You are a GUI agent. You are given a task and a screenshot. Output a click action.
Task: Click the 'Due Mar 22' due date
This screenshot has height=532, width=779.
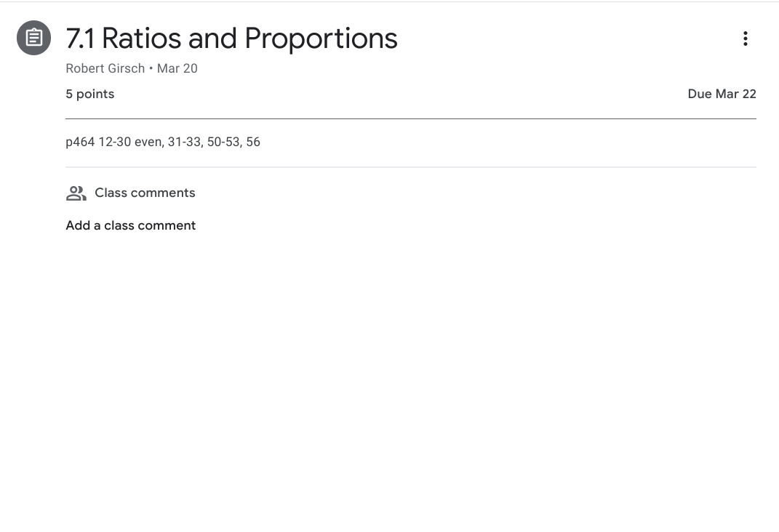pyautogui.click(x=722, y=94)
